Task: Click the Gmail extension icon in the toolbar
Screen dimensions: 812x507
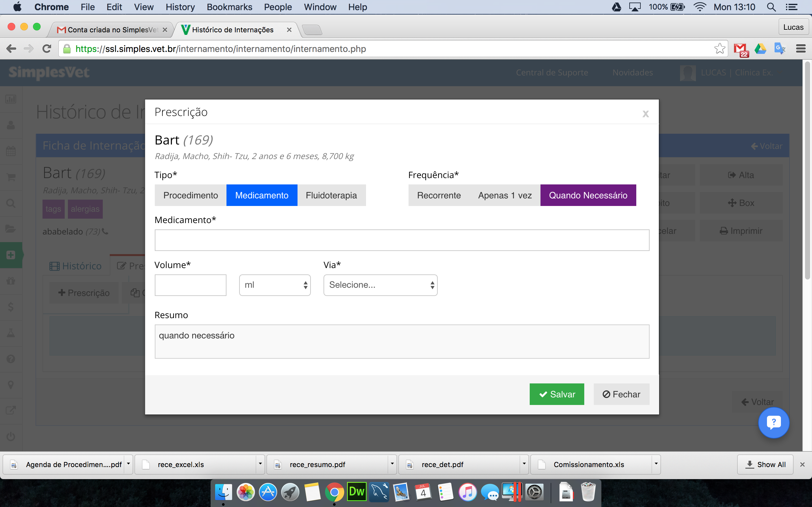Action: pyautogui.click(x=741, y=49)
